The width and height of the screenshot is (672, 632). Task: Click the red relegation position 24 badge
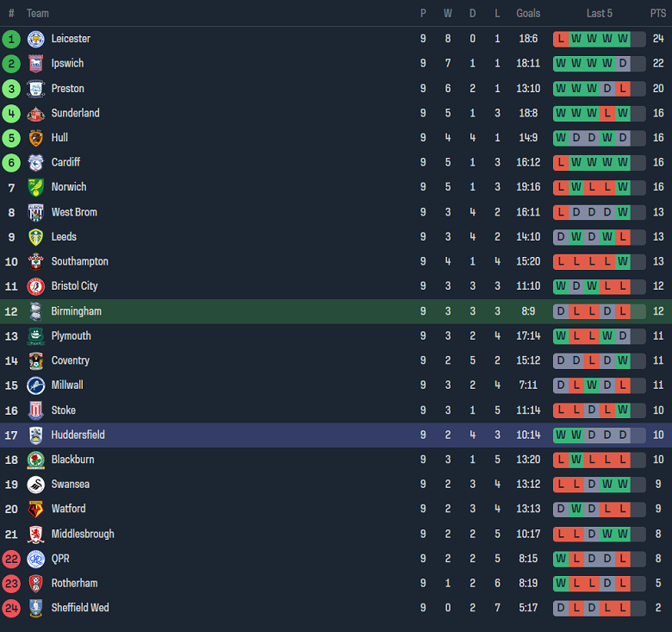click(11, 608)
